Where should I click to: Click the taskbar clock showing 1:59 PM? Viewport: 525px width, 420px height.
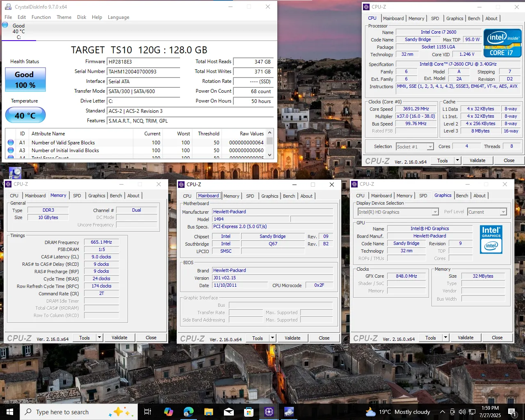pos(490,412)
